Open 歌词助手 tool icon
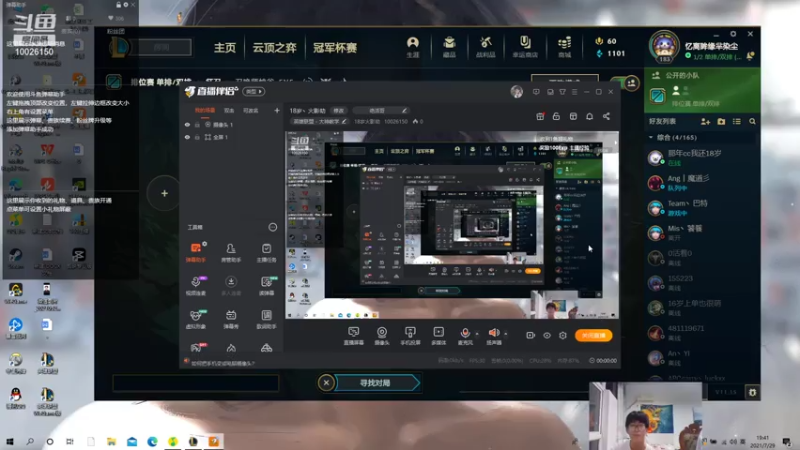Viewport: 800px width, 450px height. [266, 319]
